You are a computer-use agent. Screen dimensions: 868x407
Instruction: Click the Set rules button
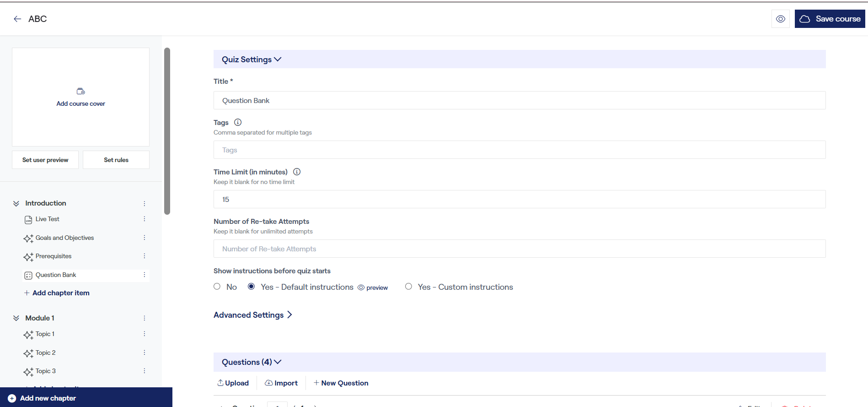tap(116, 160)
